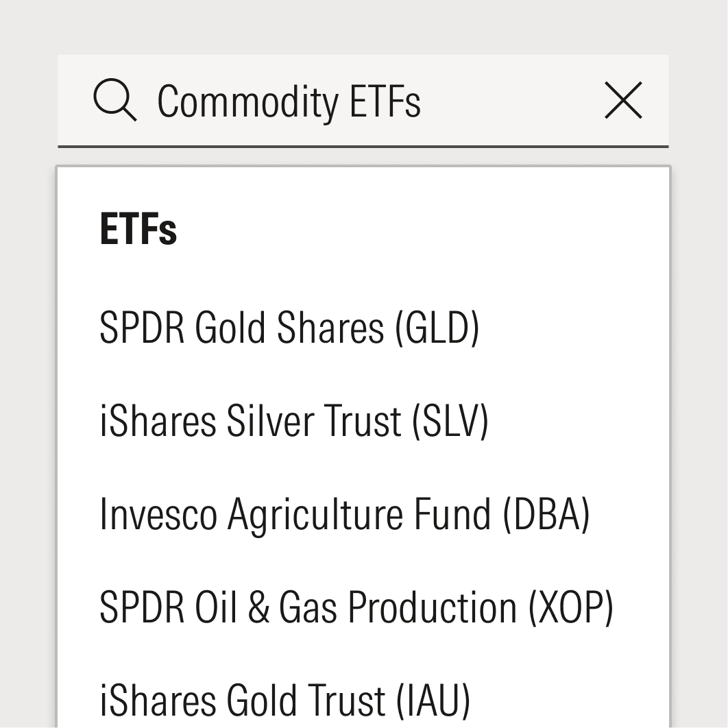The width and height of the screenshot is (728, 728).
Task: Place cursor after "ETFs" in search box
Action: pyautogui.click(x=423, y=101)
